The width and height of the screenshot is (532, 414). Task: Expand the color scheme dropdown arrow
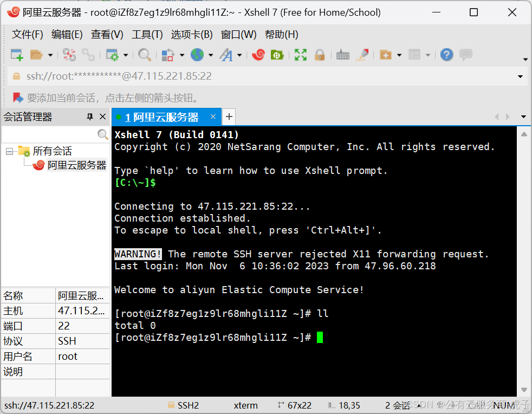(x=182, y=55)
